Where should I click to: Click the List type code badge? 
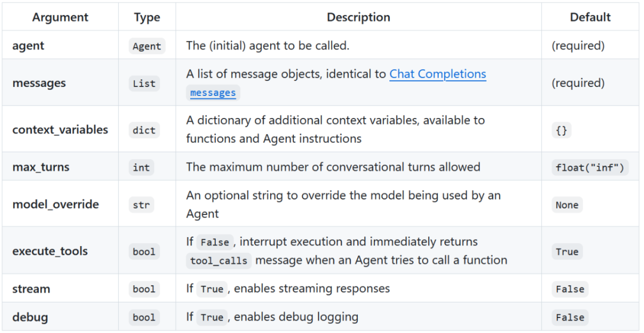click(x=144, y=84)
